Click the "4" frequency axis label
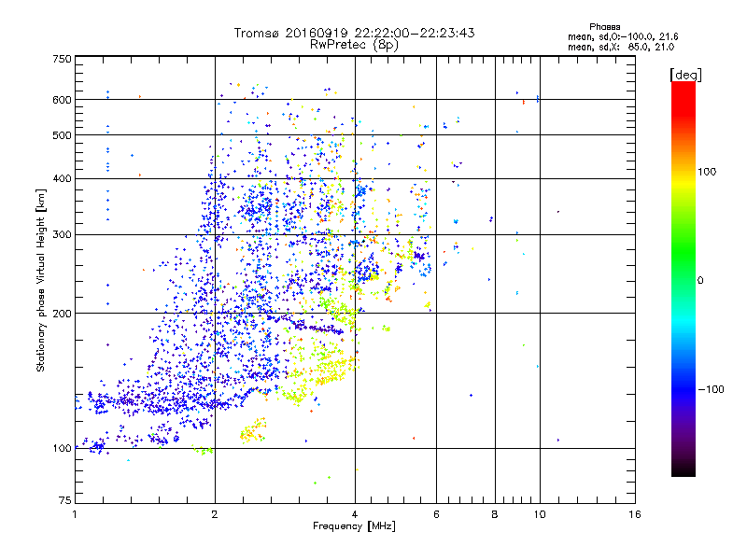Image resolution: width=747 pixels, height=560 pixels. click(x=355, y=514)
